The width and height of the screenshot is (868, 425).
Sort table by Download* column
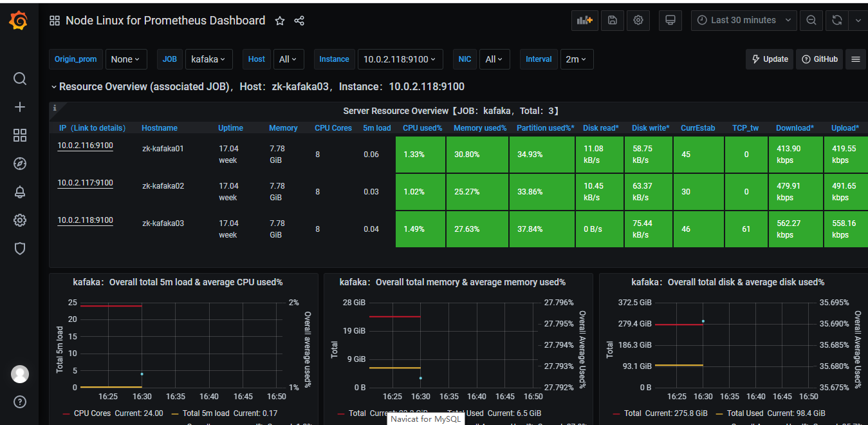pos(795,128)
